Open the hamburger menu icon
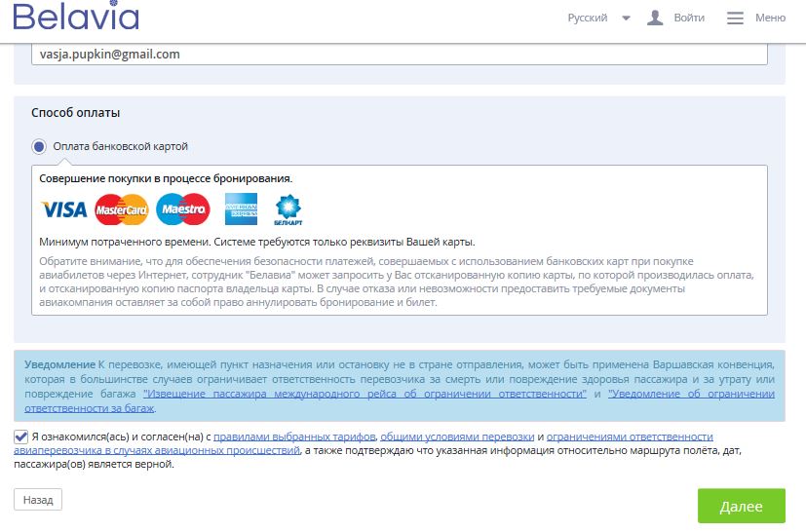Viewport: 806px width, 532px height. [735, 18]
